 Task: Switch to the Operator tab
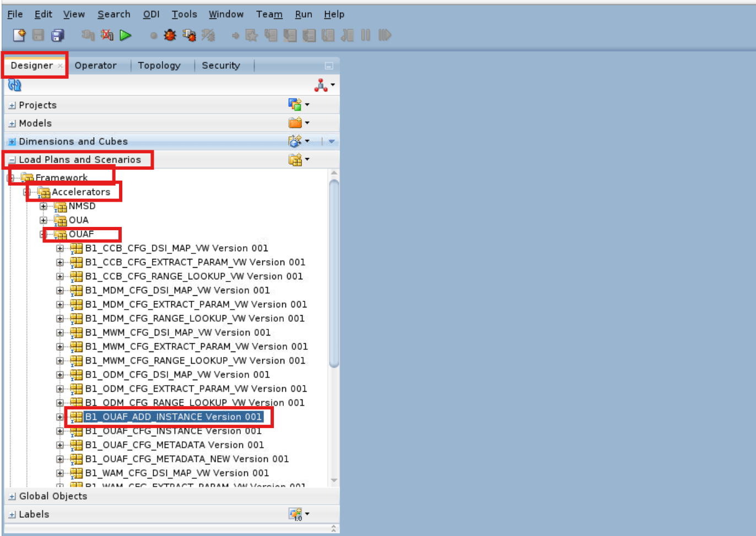point(95,65)
